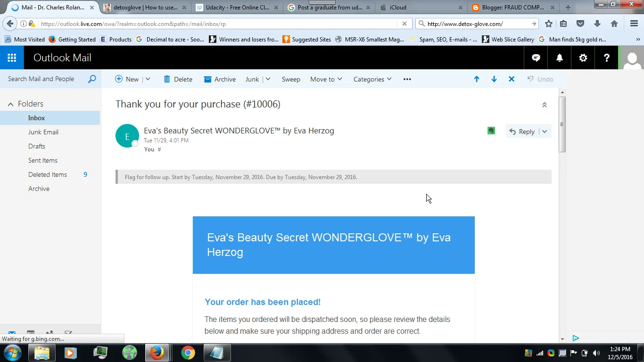Open a new Firefox tab with plus

(568, 8)
